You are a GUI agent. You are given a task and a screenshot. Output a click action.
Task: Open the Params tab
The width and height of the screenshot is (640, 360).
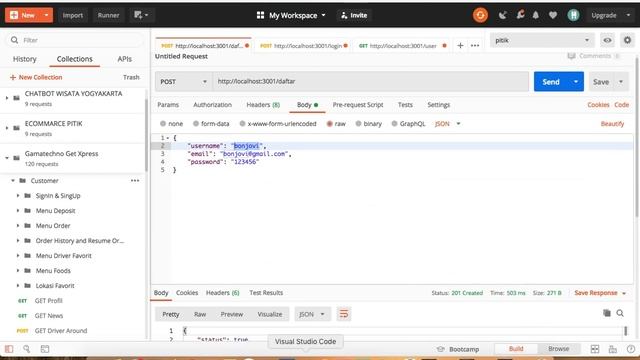click(x=168, y=104)
